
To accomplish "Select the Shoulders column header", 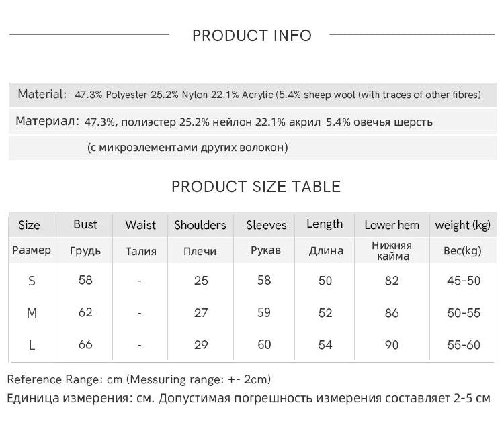I will pos(200,225).
